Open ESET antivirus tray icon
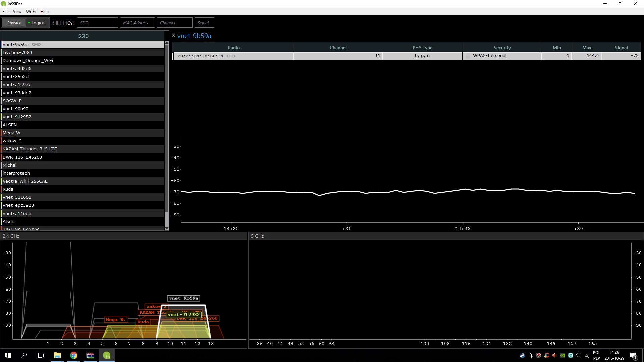The height and width of the screenshot is (362, 644). [571, 355]
